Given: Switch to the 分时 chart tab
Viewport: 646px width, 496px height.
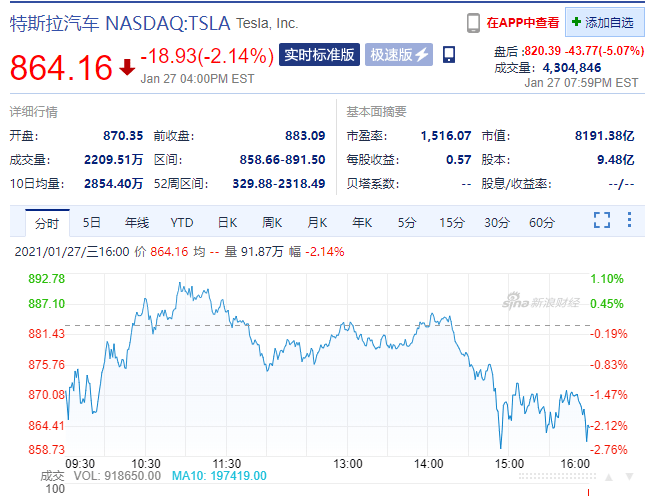Looking at the screenshot, I should pos(47,222).
